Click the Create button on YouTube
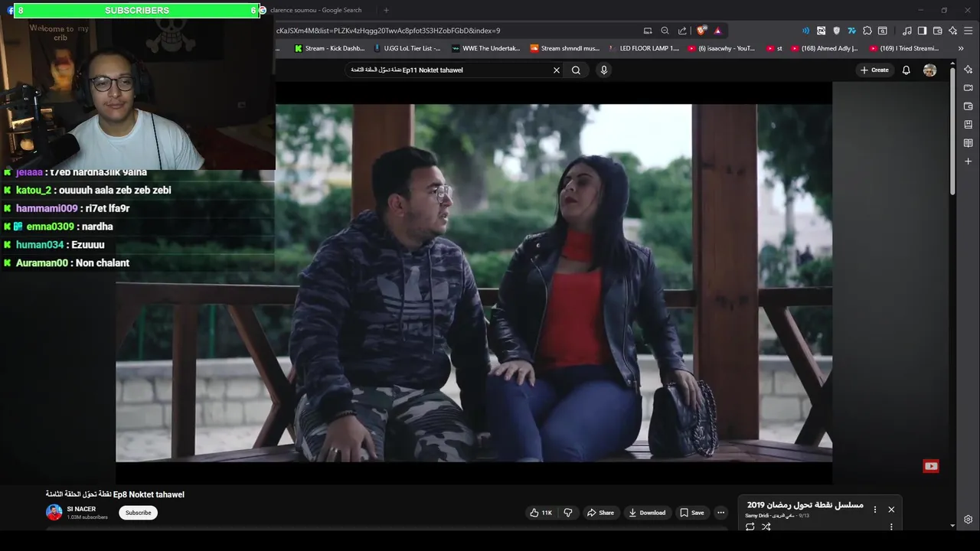 click(x=874, y=70)
